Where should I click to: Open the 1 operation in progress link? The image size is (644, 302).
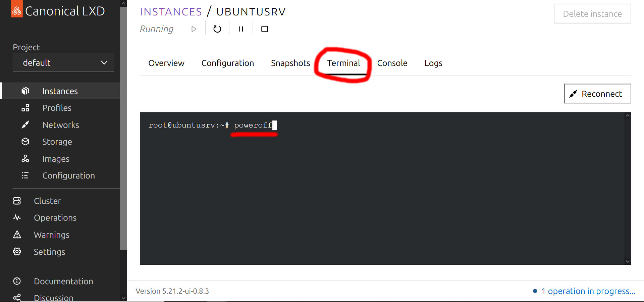(x=588, y=291)
